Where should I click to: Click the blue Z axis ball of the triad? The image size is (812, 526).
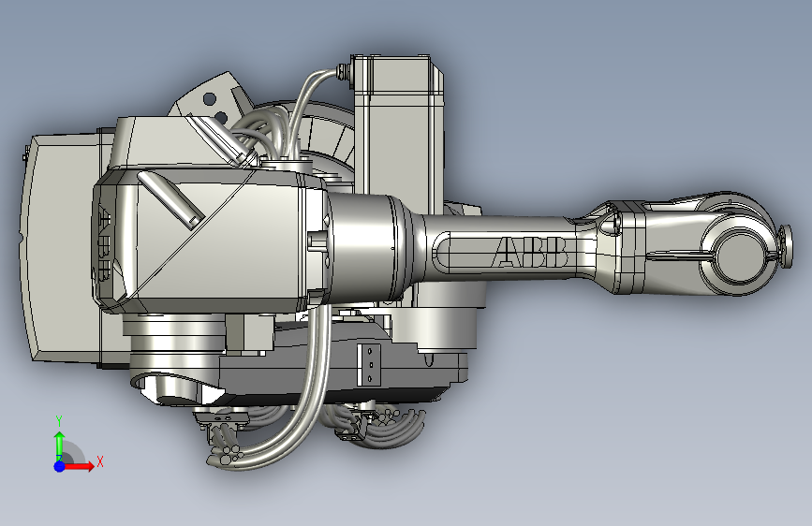click(60, 466)
